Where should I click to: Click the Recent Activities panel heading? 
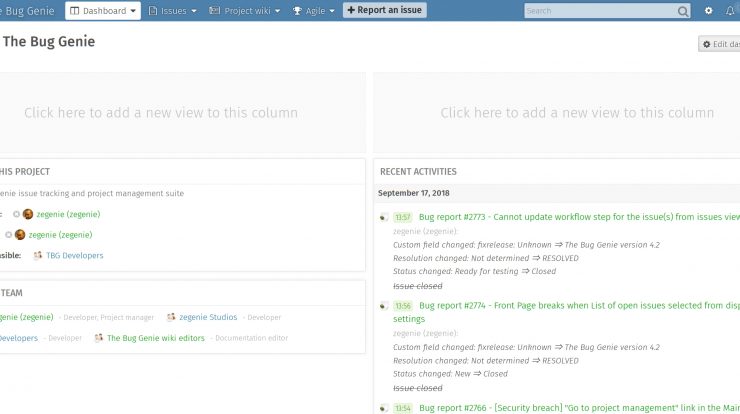pos(418,171)
